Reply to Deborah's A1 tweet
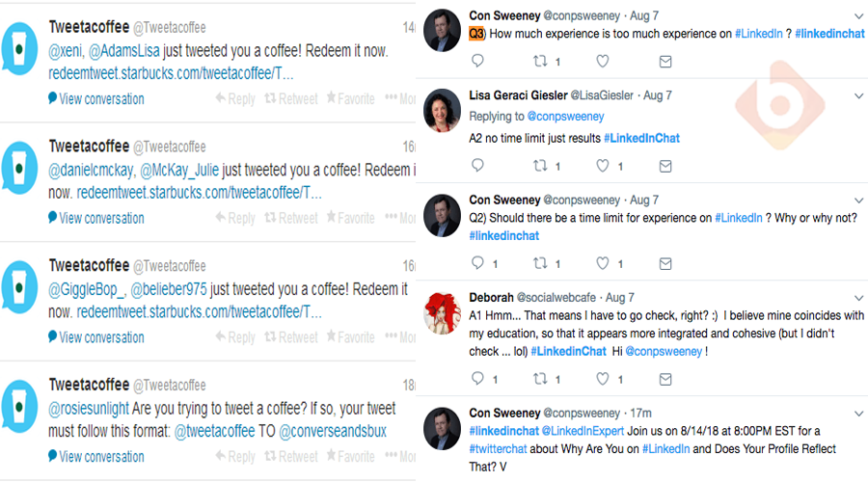Viewport: 868px width, 482px height. click(x=477, y=380)
